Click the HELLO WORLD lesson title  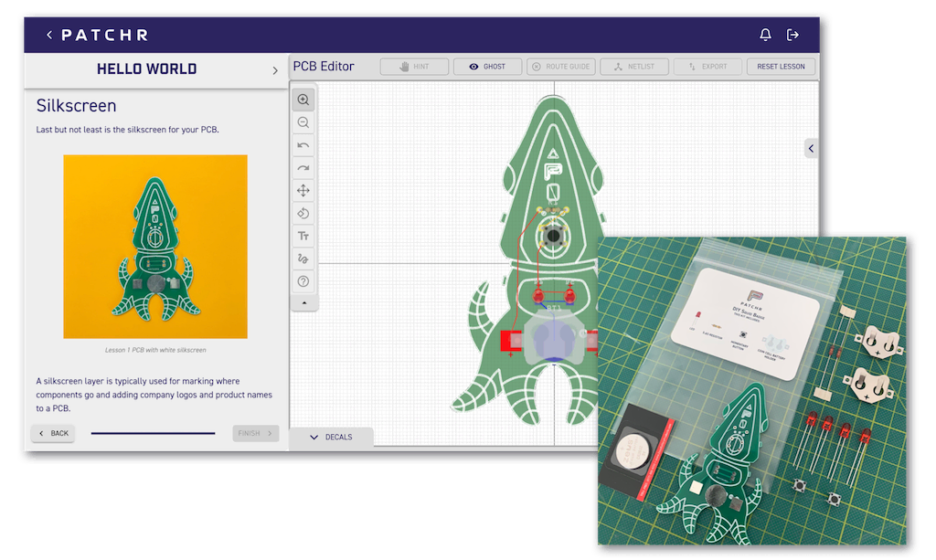click(147, 69)
